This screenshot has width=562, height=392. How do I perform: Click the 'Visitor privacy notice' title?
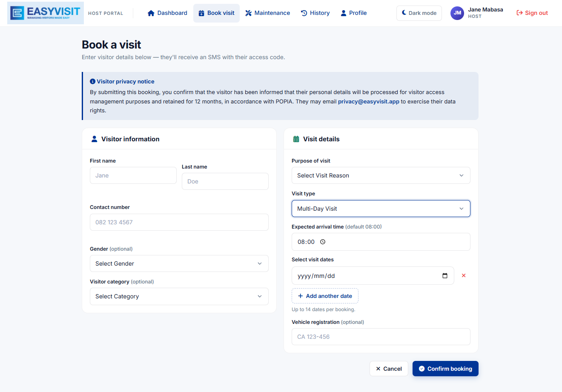tap(125, 81)
